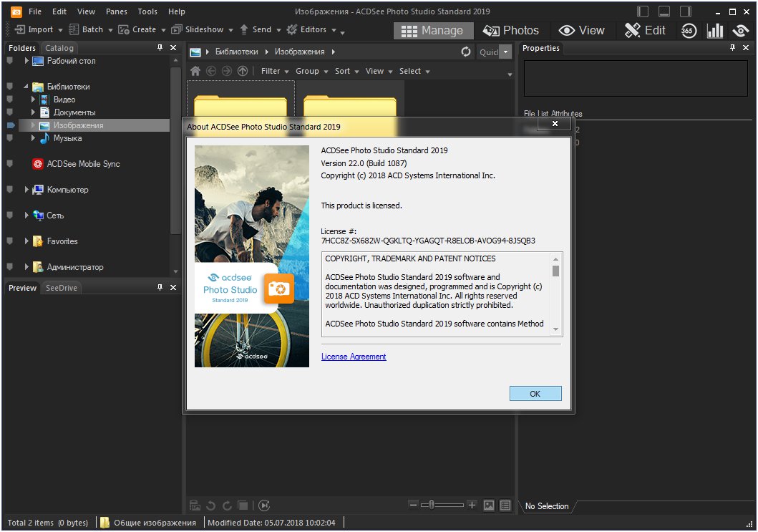Switch to Photos mode
The image size is (758, 532).
point(510,31)
